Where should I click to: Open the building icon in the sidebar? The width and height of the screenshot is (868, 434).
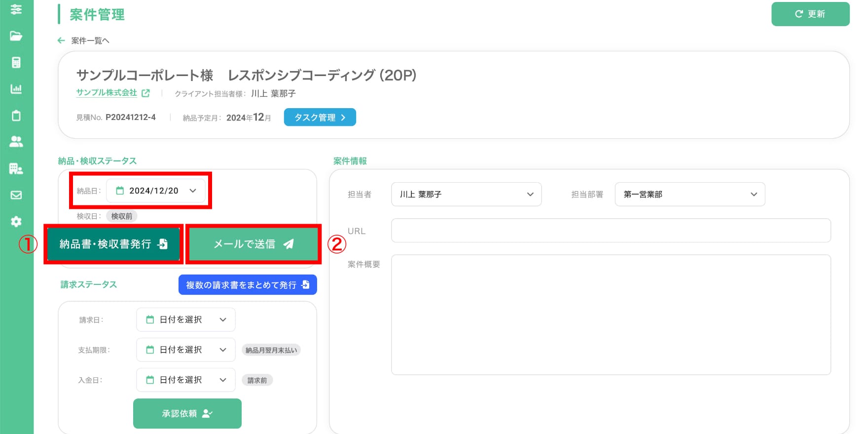(16, 168)
